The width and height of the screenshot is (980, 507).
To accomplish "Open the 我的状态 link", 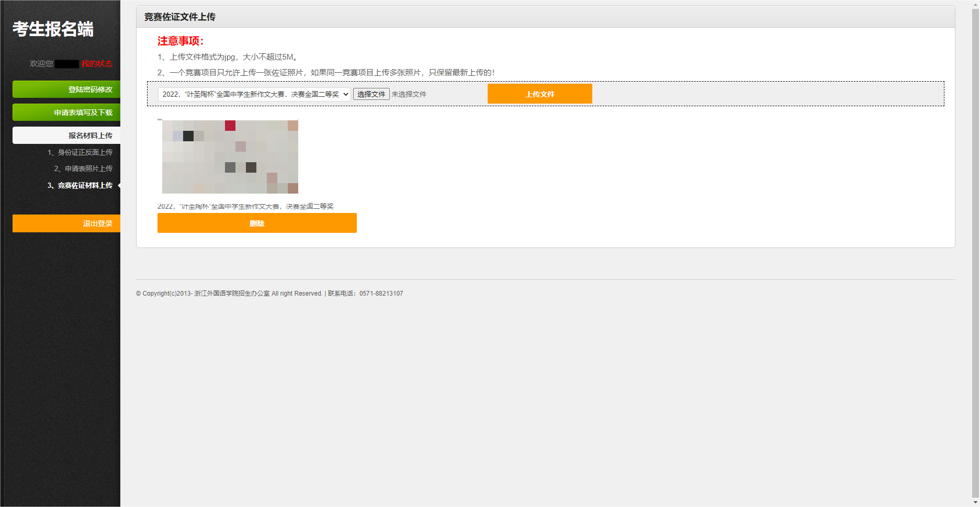I will pos(97,64).
